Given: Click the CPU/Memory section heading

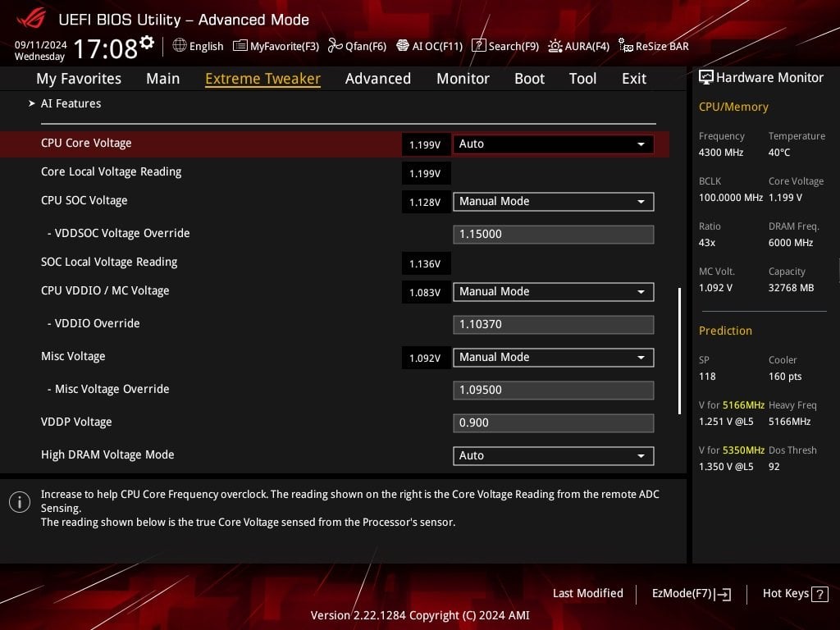Looking at the screenshot, I should coord(733,107).
